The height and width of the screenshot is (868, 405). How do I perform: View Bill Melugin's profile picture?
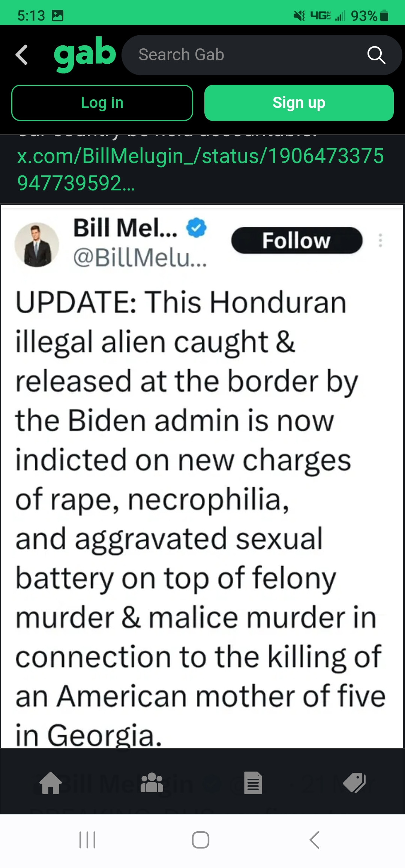[x=37, y=244]
